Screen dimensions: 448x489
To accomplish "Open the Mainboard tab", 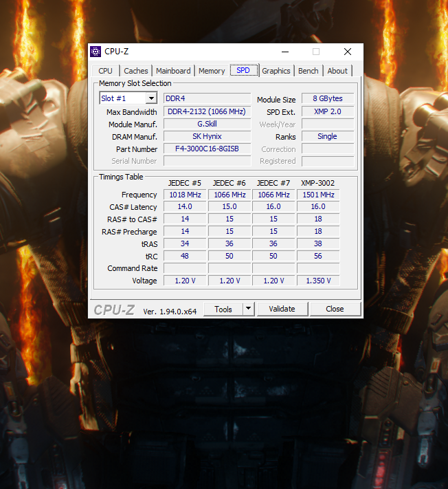I will tap(173, 71).
